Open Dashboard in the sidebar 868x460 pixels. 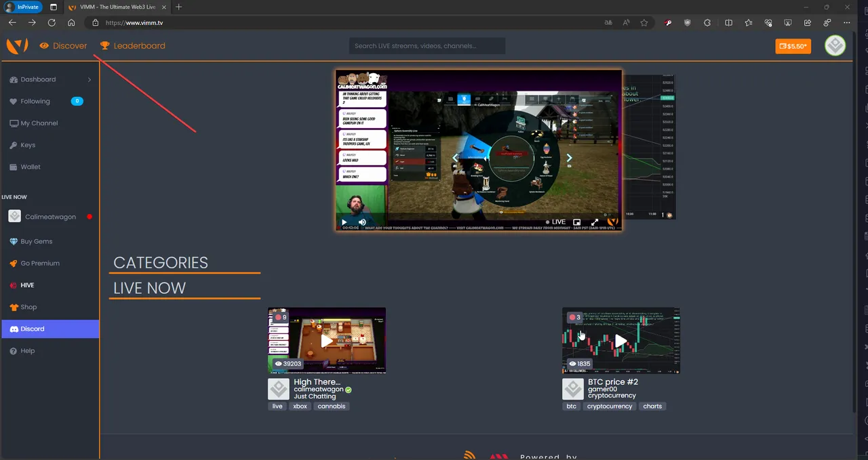[x=38, y=79]
